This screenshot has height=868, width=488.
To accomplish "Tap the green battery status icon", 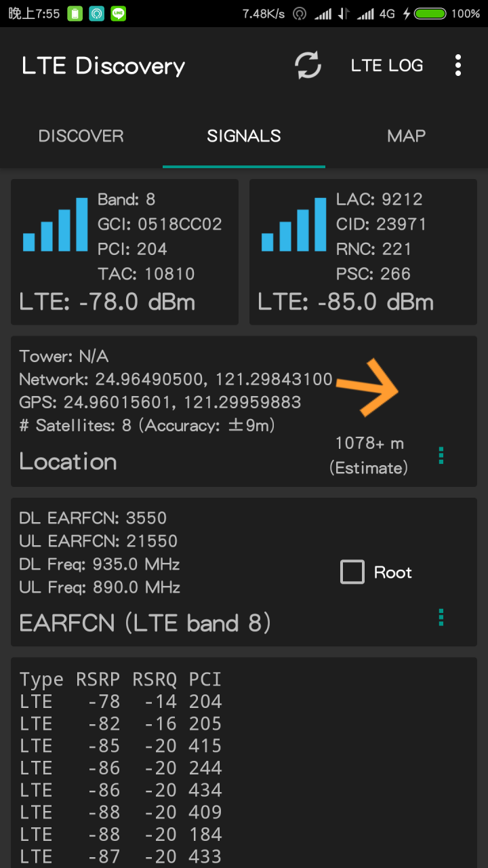I will (430, 13).
